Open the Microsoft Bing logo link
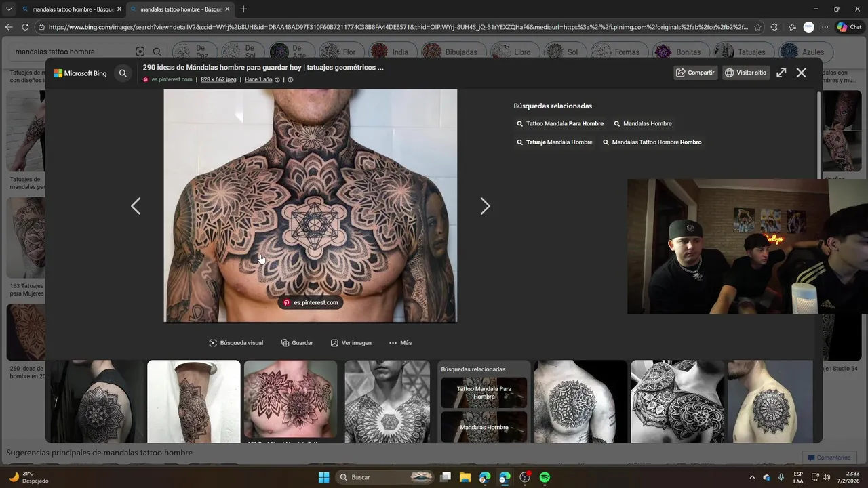The image size is (868, 488). click(x=81, y=73)
